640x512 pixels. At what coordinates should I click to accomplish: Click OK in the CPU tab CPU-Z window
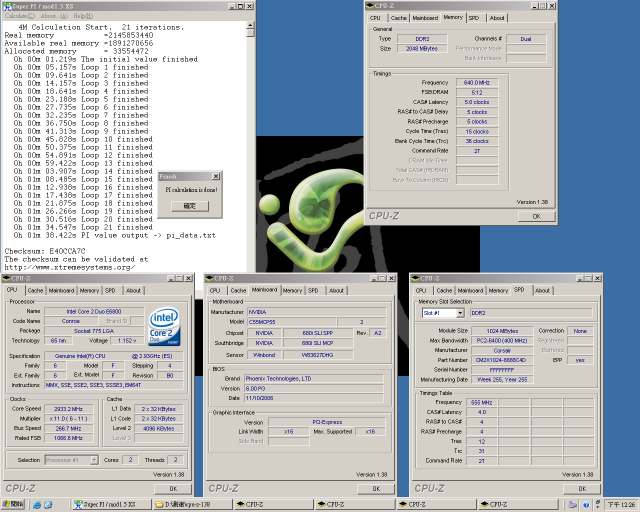click(x=173, y=488)
